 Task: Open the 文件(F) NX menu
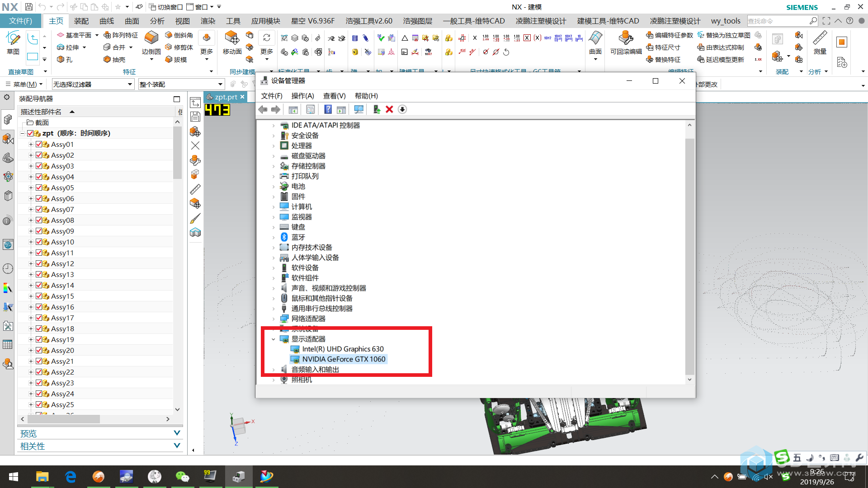21,21
